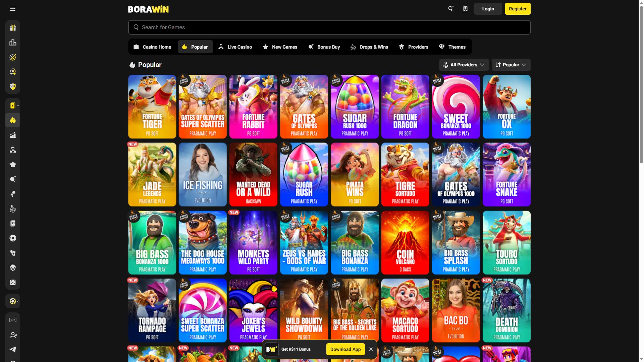Open the All Providers dropdown
Image resolution: width=644 pixels, height=362 pixels.
point(464,65)
